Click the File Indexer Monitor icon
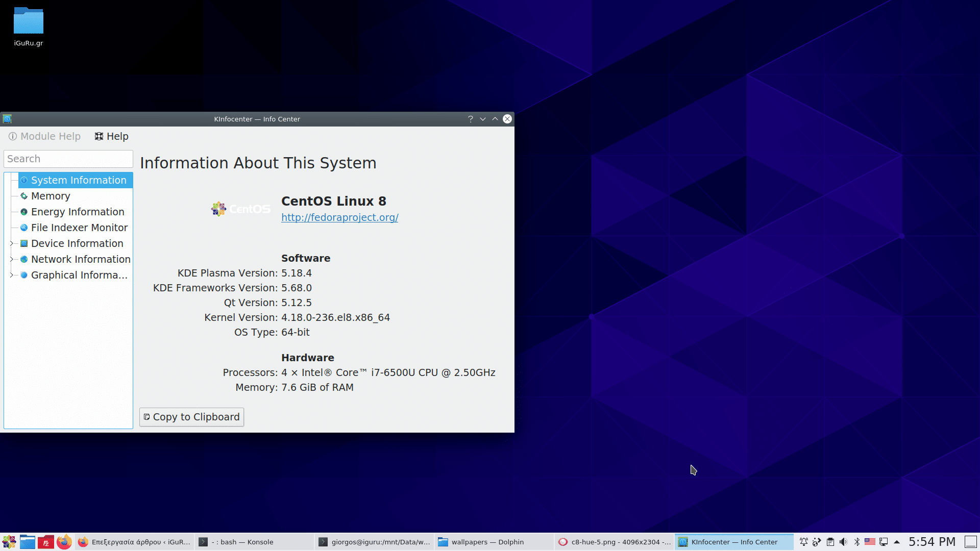This screenshot has height=551, width=980. [x=24, y=228]
